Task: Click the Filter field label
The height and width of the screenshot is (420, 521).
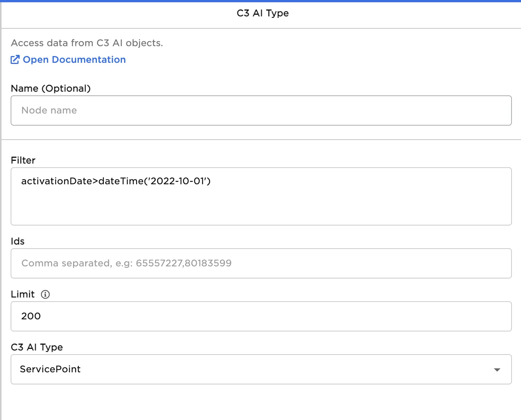Action: 23,160
